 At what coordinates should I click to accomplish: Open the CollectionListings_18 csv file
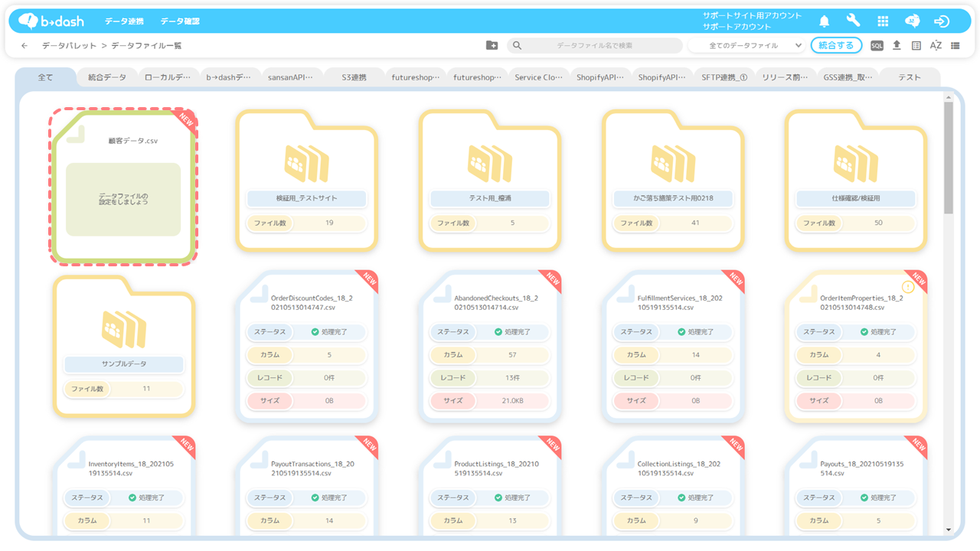pos(673,487)
